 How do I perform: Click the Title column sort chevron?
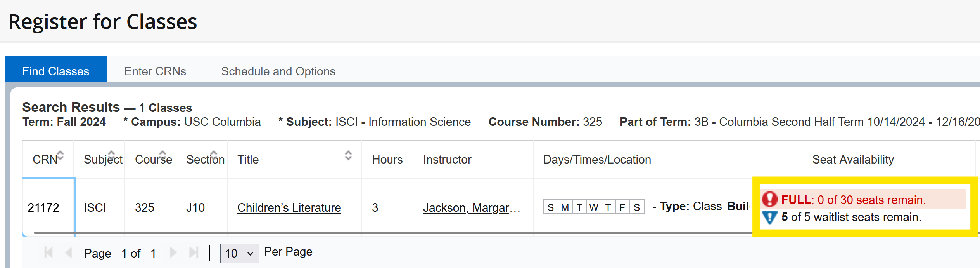[348, 155]
